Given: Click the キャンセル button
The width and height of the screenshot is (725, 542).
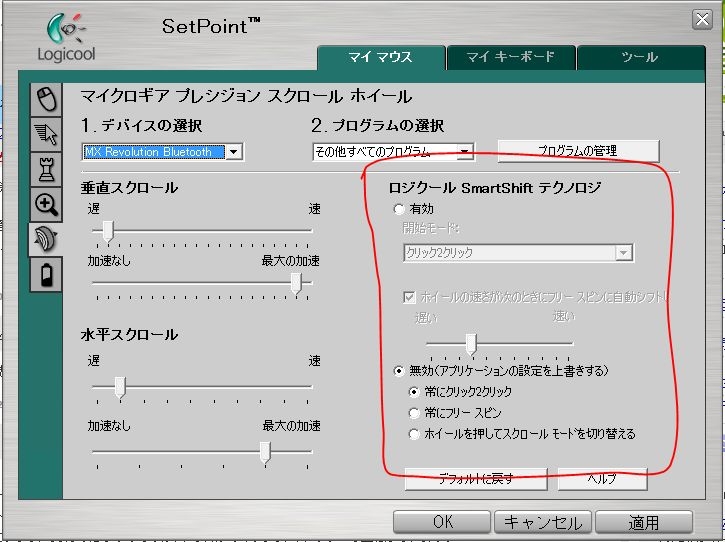Looking at the screenshot, I should coord(543,522).
